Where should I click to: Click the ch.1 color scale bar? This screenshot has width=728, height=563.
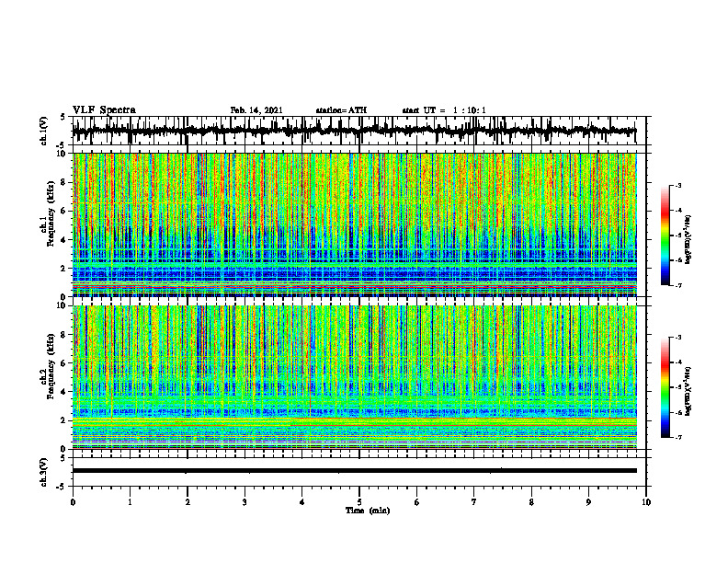[x=665, y=235]
